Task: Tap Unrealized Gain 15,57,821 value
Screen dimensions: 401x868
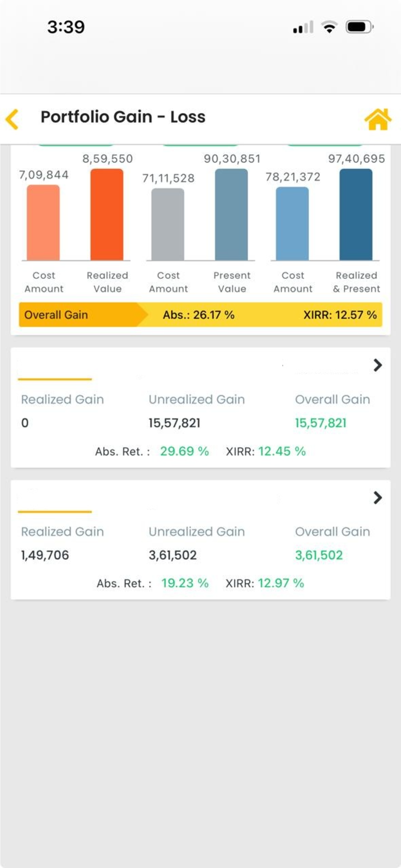Action: (175, 423)
